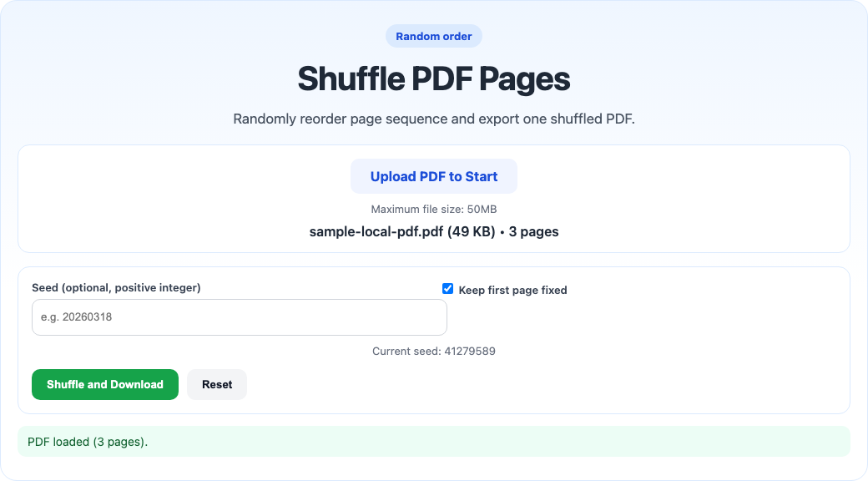This screenshot has width=868, height=481.
Task: Reset the shuffle settings
Action: [x=216, y=384]
